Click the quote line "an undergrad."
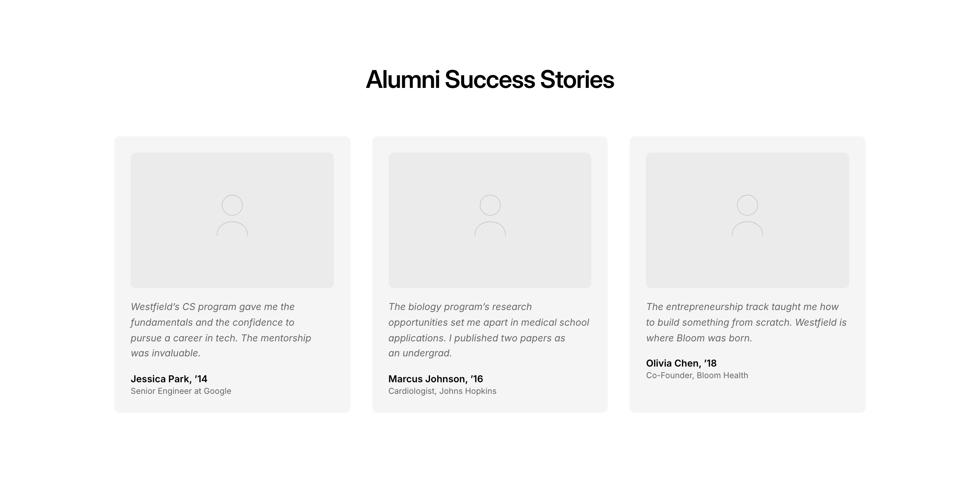Viewport: 980px width, 479px height. click(x=420, y=353)
